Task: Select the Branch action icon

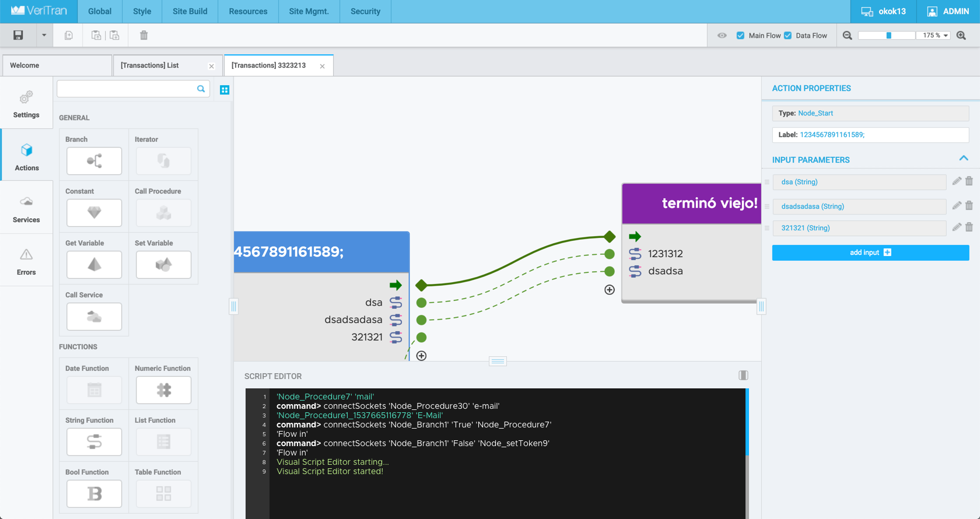Action: pyautogui.click(x=94, y=161)
